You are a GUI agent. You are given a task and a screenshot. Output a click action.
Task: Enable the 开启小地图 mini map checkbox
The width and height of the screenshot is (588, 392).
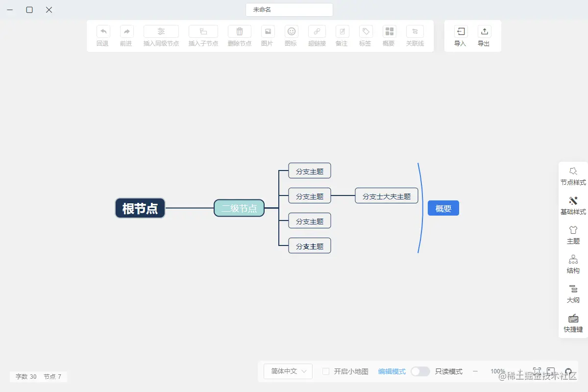tap(326, 371)
